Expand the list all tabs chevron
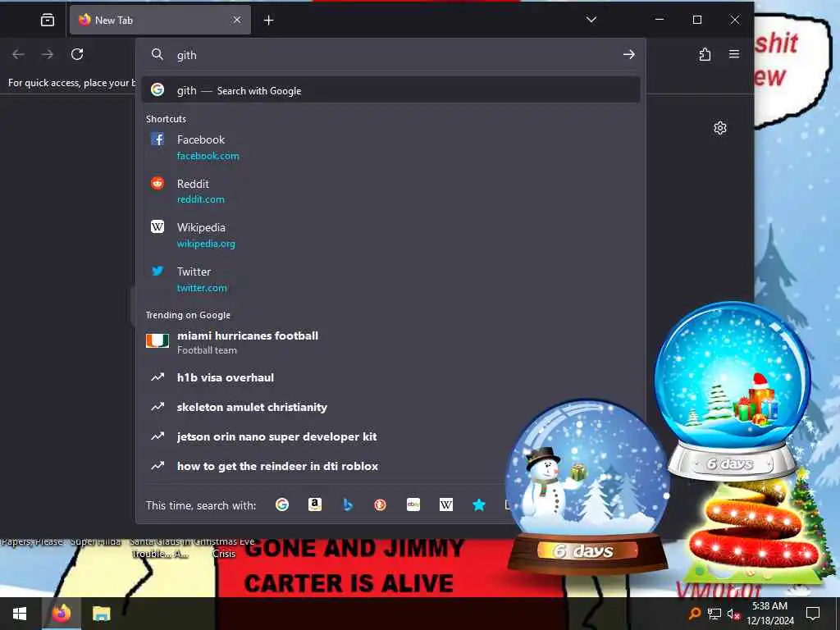Screen dimensions: 840x630 click(x=591, y=20)
